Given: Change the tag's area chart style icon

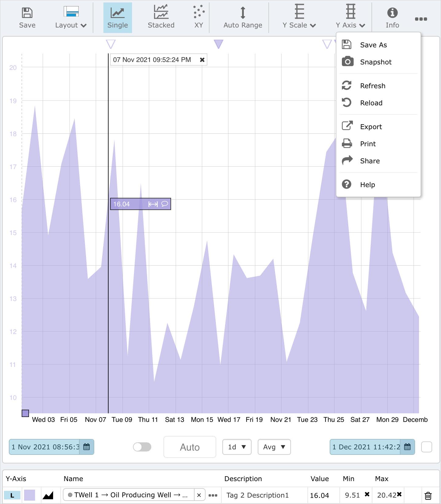Looking at the screenshot, I should click(48, 495).
